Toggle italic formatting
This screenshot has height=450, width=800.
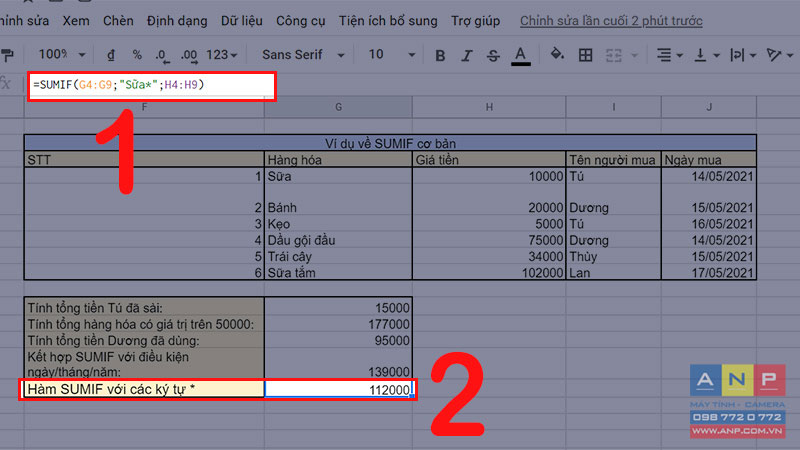[x=466, y=55]
